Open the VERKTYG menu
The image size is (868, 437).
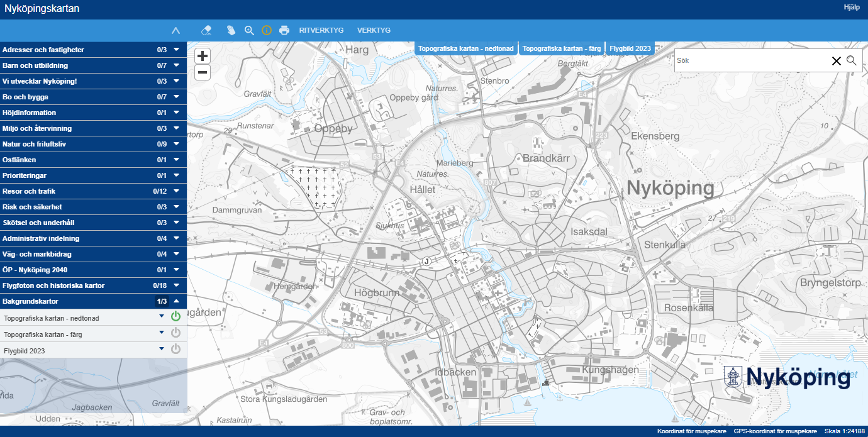[374, 30]
